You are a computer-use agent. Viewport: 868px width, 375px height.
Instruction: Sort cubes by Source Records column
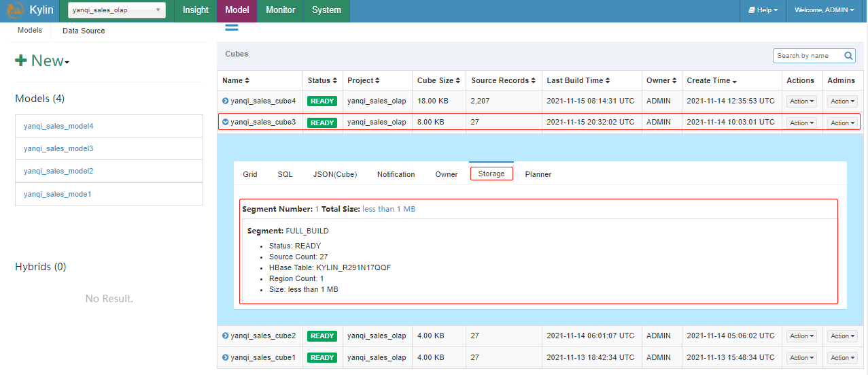504,80
